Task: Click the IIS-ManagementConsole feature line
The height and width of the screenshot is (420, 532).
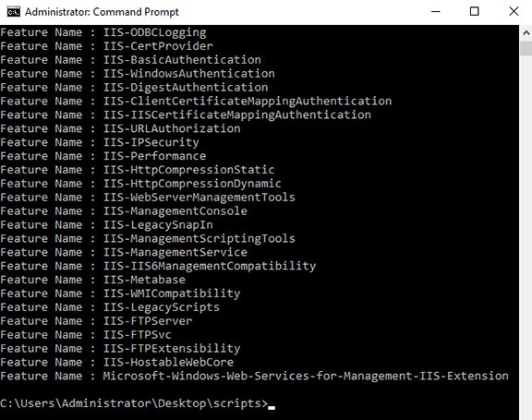Action: 124,210
